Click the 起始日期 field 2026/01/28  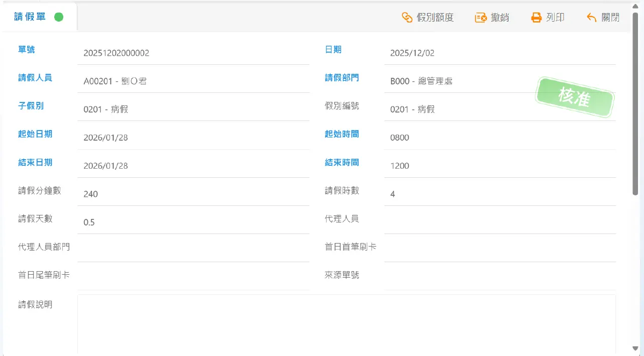[193, 138]
